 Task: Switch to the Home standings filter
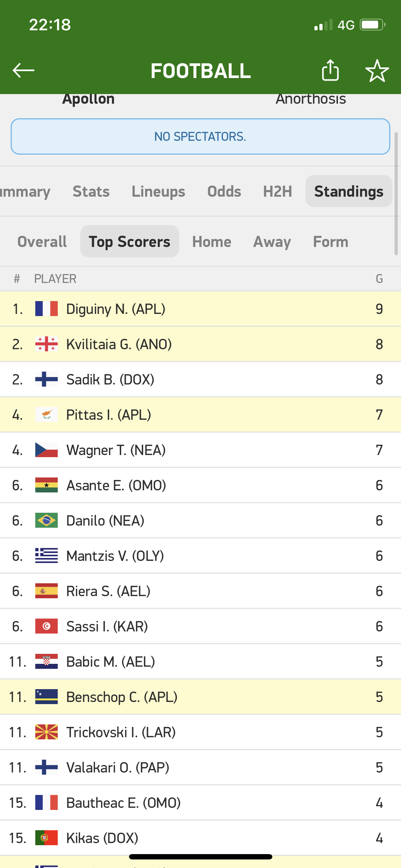(212, 242)
